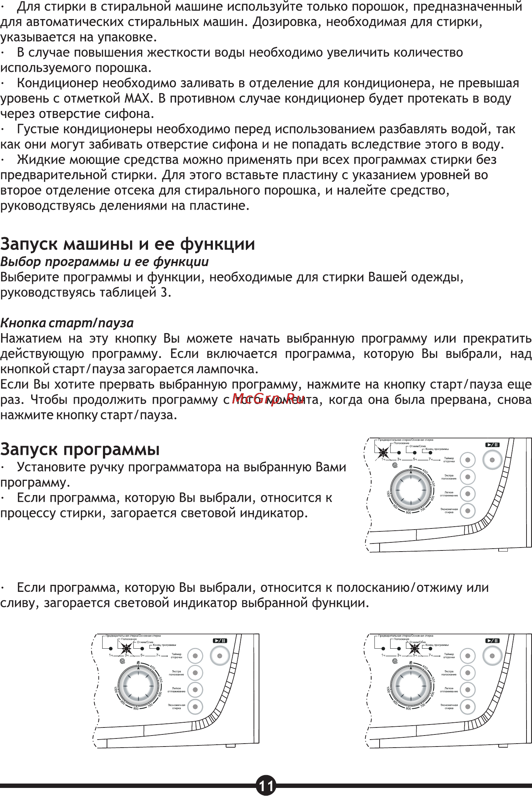Click the line "нажмите кнопку старт/пауза."
The height and width of the screenshot is (796, 532).
tap(89, 415)
